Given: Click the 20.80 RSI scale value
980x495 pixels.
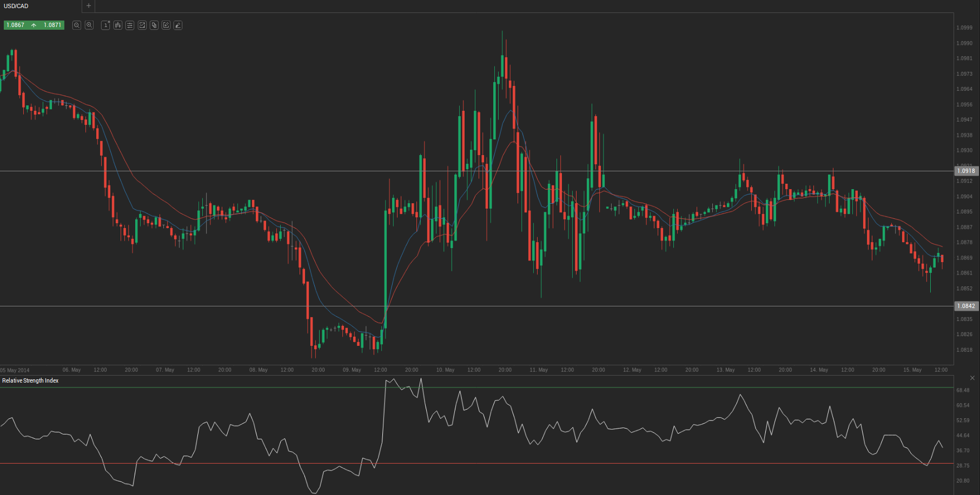Looking at the screenshot, I should tap(963, 481).
